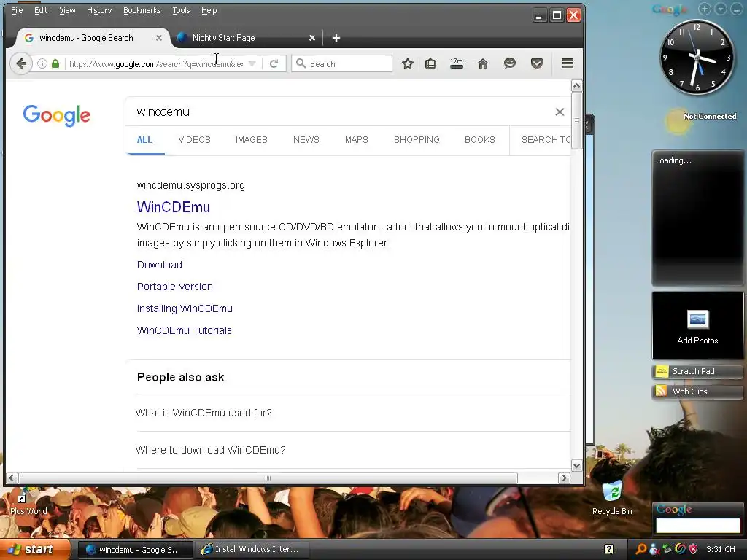Open the History menu
This screenshot has height=560, width=747.
coord(99,10)
